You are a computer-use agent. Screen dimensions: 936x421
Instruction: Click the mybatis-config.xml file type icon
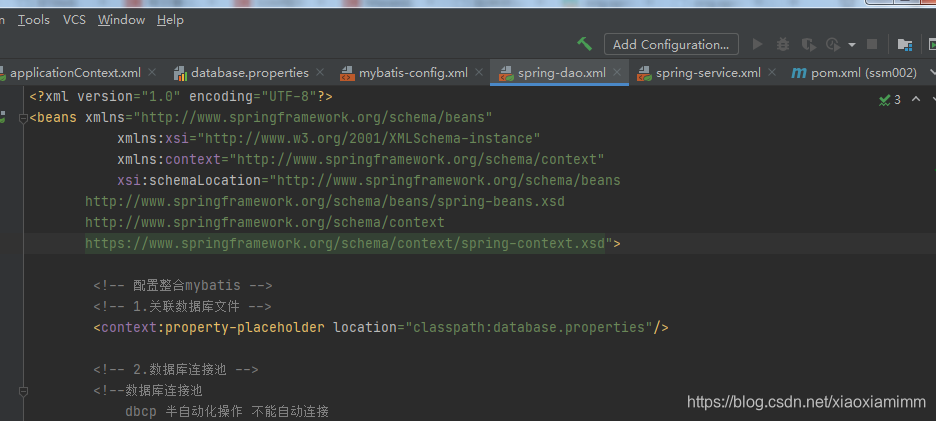347,73
